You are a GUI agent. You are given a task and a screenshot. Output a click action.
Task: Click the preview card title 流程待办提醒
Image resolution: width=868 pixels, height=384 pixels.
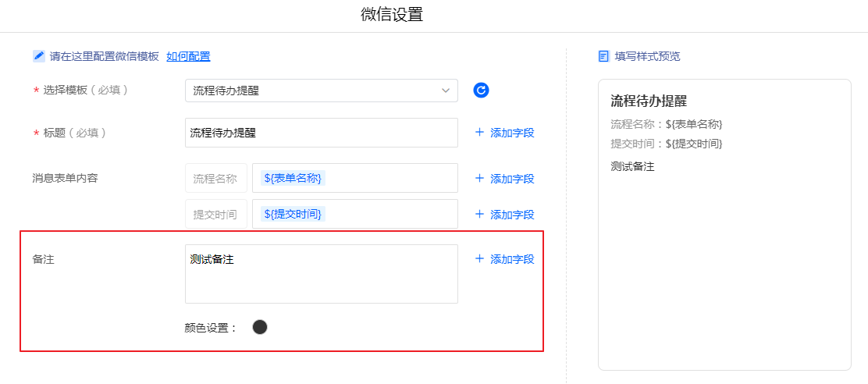point(649,101)
